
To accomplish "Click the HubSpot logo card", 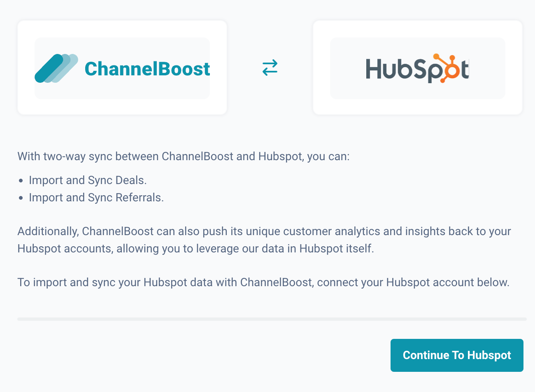I will (418, 68).
